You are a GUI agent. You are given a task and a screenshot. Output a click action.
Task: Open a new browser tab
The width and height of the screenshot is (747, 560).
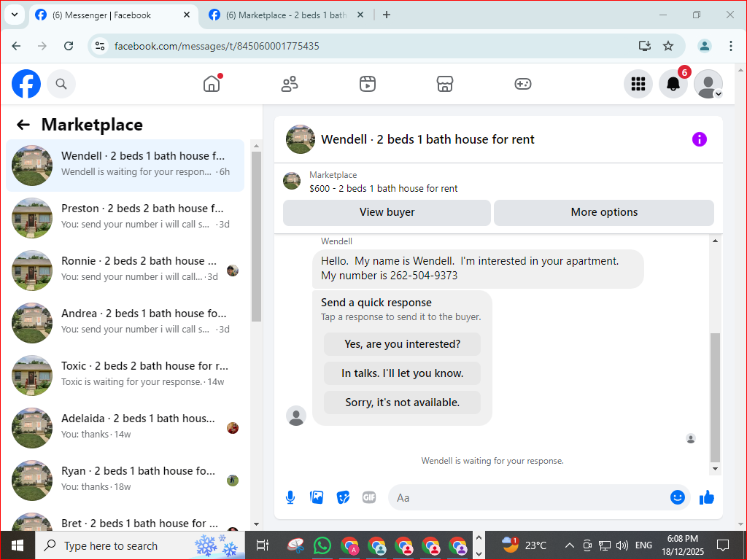pos(387,15)
